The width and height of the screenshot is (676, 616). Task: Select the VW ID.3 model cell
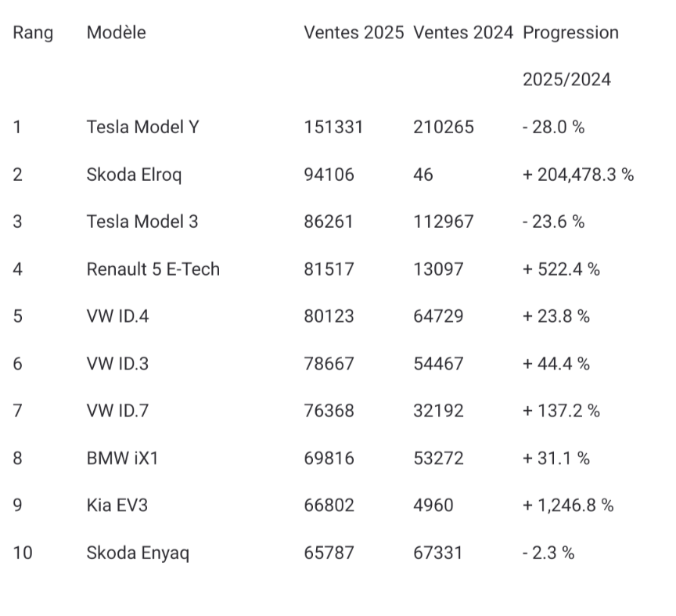pyautogui.click(x=115, y=364)
